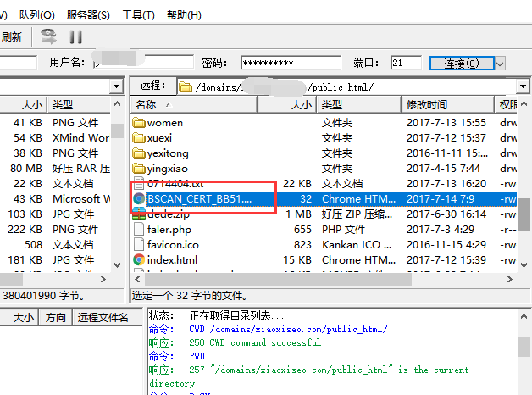The height and width of the screenshot is (395, 532).
Task: Click the Chrome icon beside index.html
Action: pyautogui.click(x=139, y=260)
